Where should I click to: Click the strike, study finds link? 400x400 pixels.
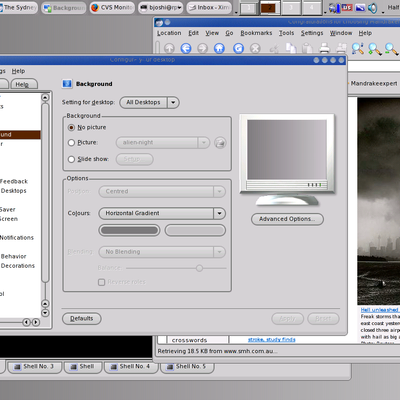click(x=271, y=340)
